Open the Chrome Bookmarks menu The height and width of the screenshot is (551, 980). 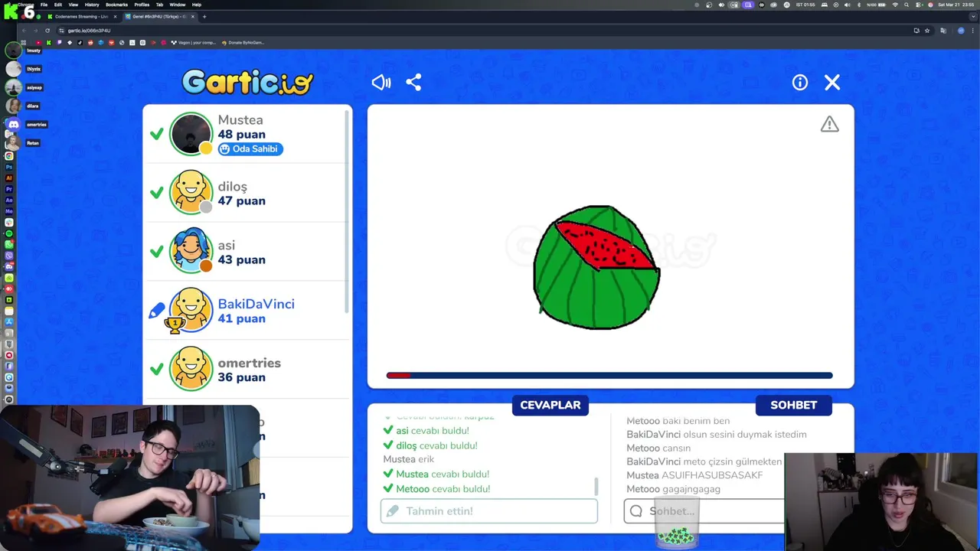pyautogui.click(x=116, y=5)
